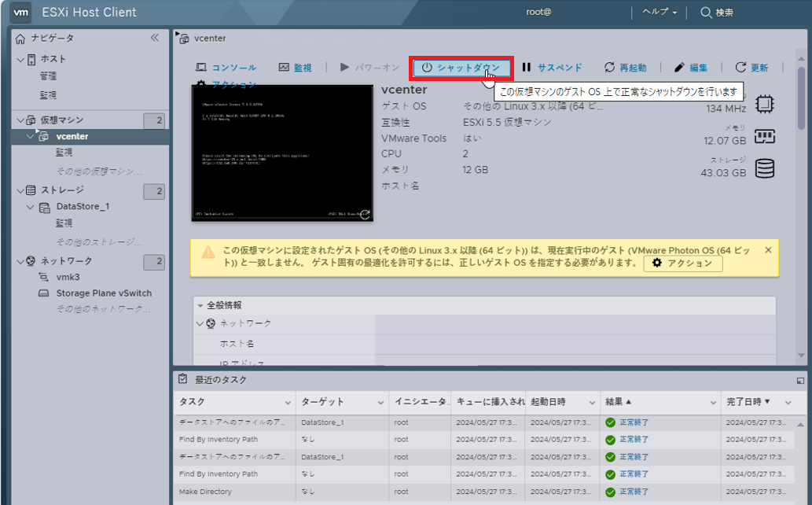
Task: Click the アクション button in warning banner
Action: click(682, 264)
